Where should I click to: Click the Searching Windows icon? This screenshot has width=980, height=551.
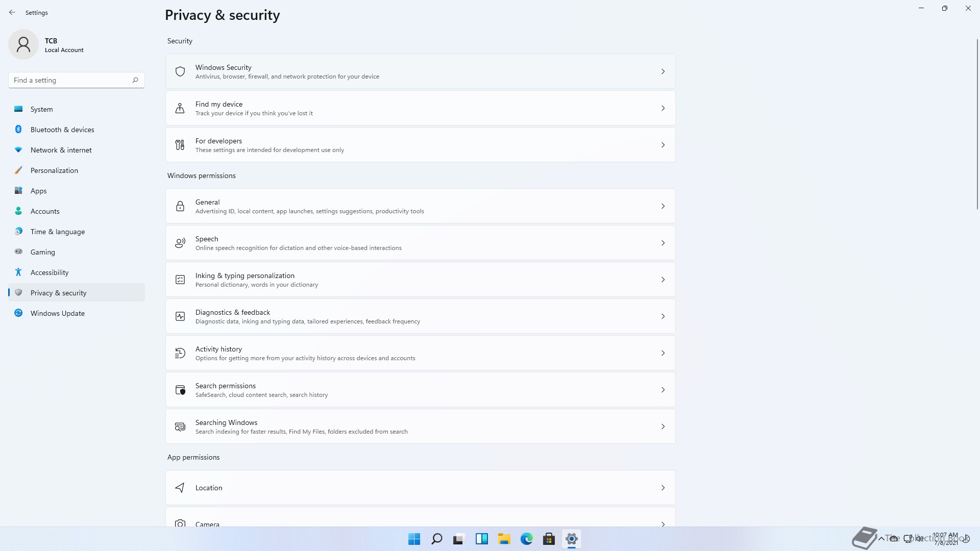click(x=180, y=427)
